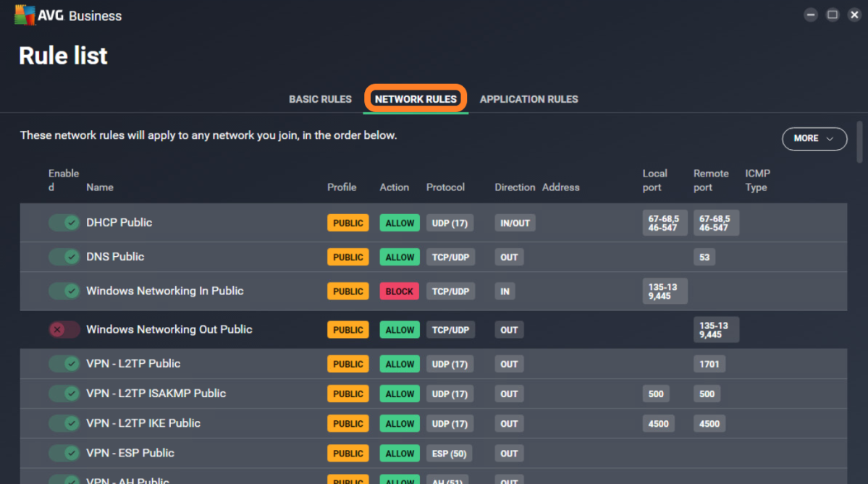
Task: Open the MORE dropdown menu
Action: [814, 139]
